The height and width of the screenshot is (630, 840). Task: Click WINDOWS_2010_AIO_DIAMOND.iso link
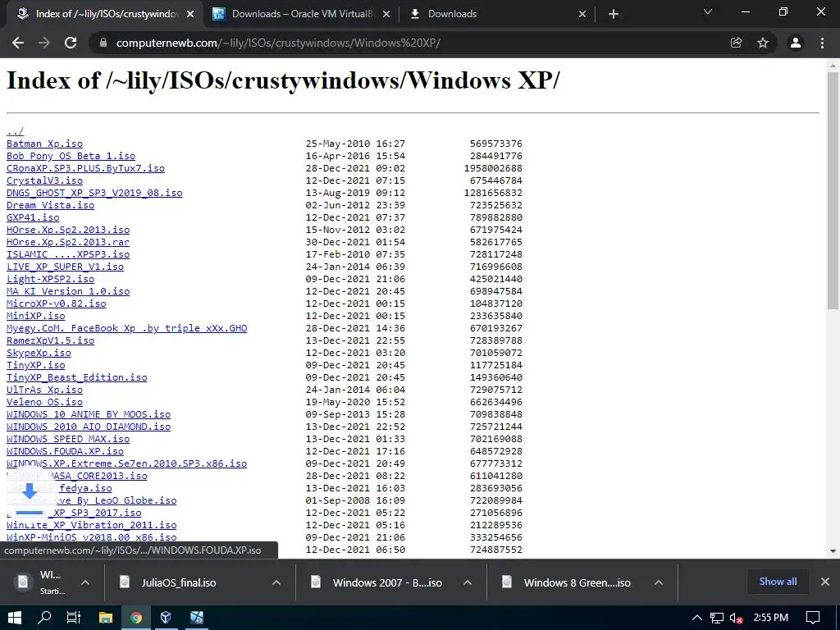(x=89, y=427)
